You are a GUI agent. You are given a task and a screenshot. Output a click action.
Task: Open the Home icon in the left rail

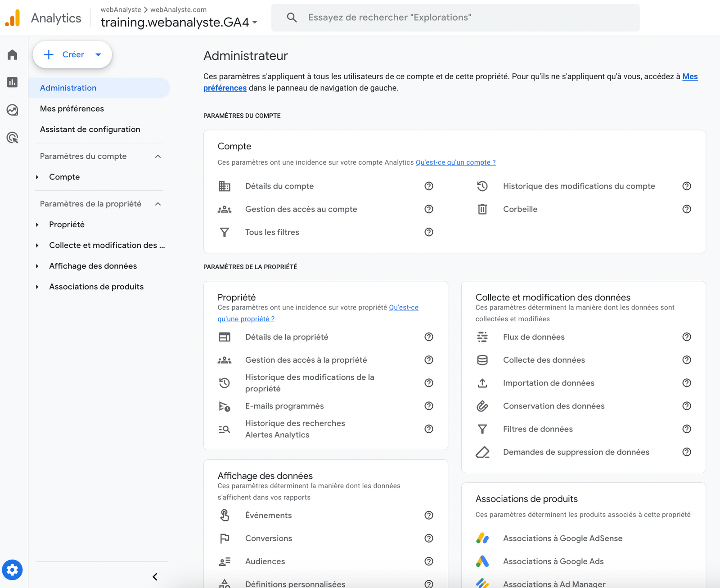(12, 54)
